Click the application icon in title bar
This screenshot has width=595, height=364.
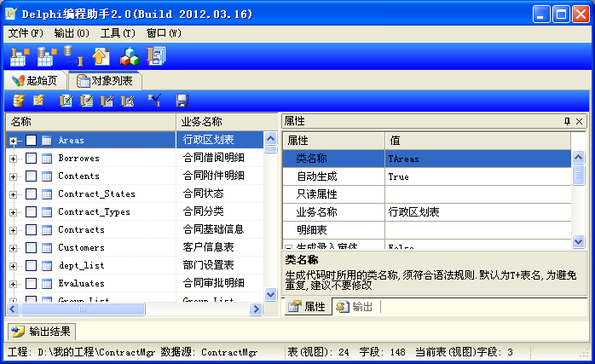click(x=11, y=14)
